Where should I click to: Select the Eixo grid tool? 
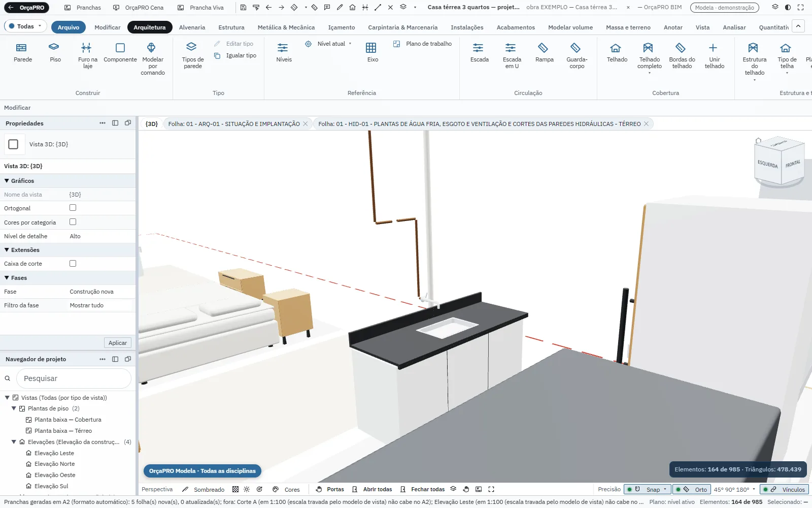pyautogui.click(x=373, y=53)
